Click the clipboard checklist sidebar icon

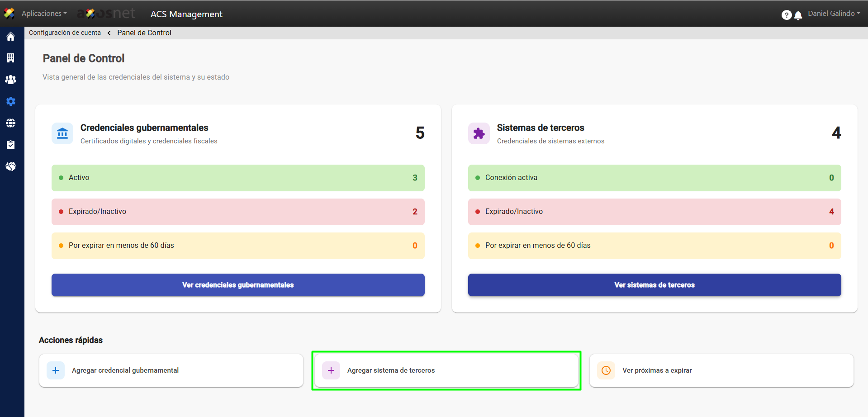coord(10,145)
